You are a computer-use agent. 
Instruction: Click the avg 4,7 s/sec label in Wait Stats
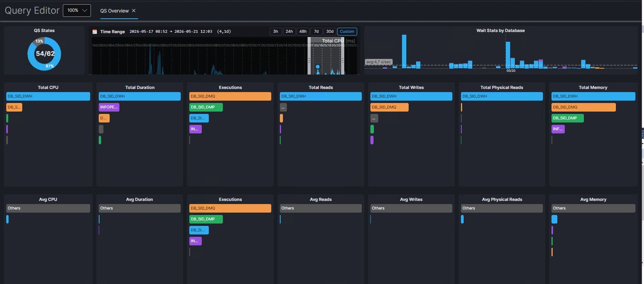pos(379,62)
